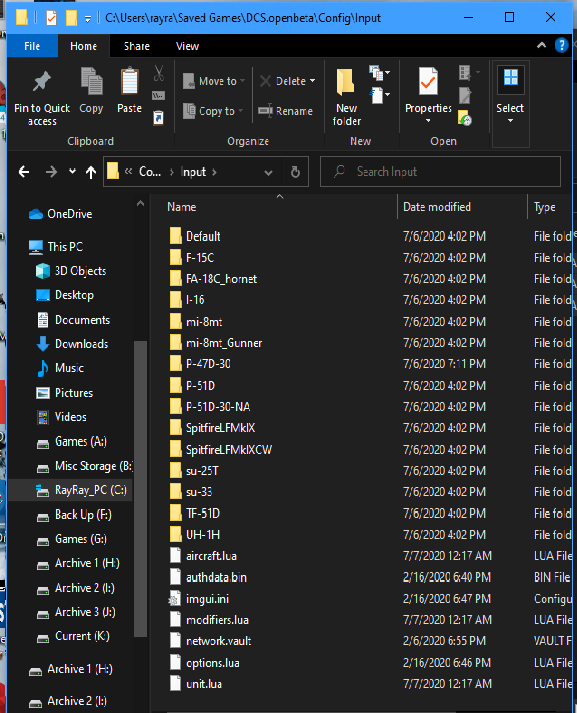Click the Help question mark icon
Image resolution: width=577 pixels, height=713 pixels.
click(562, 45)
